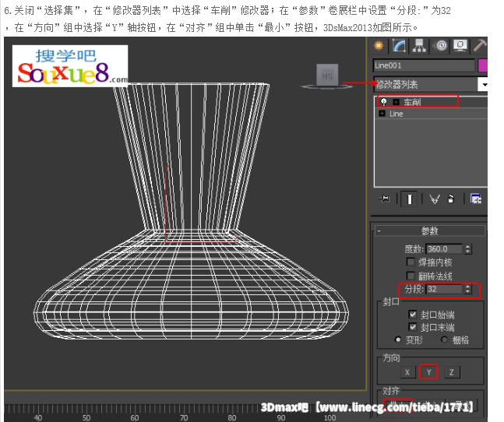Open Configure Modifier Sets icon
The height and width of the screenshot is (422, 504).
pyautogui.click(x=476, y=199)
